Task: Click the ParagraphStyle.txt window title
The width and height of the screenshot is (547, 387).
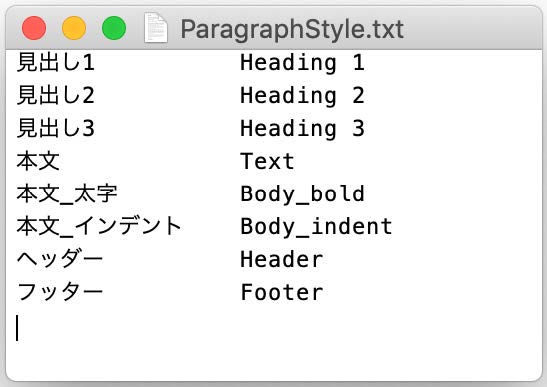Action: click(292, 29)
